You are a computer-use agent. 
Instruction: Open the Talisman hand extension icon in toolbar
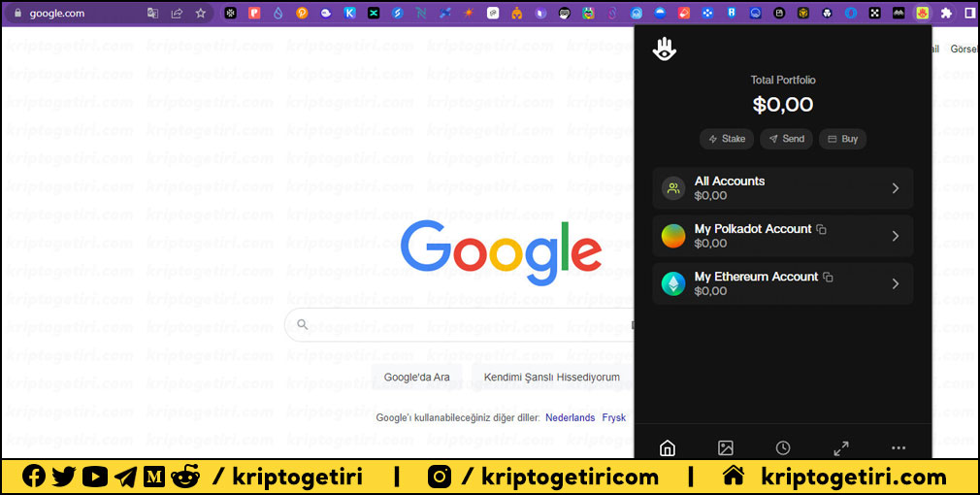[923, 13]
